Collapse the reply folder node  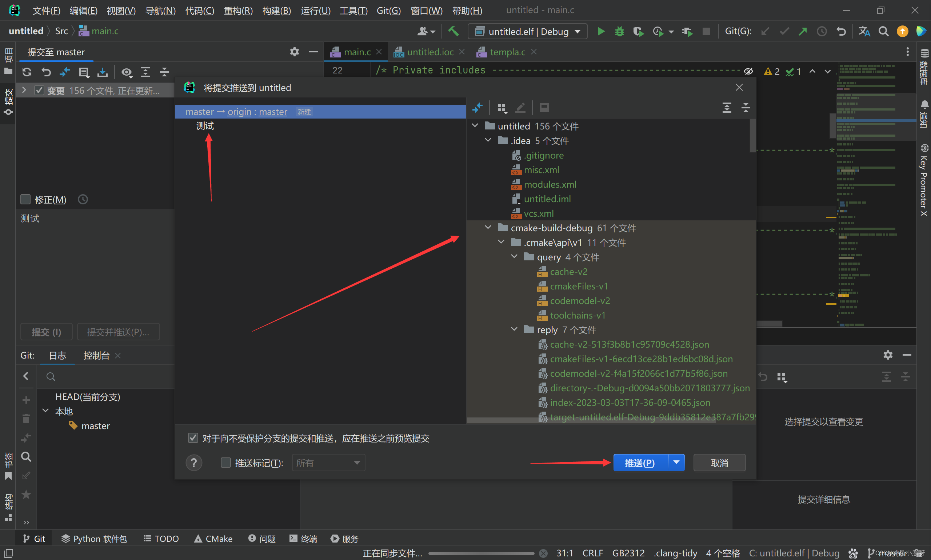[x=514, y=329]
